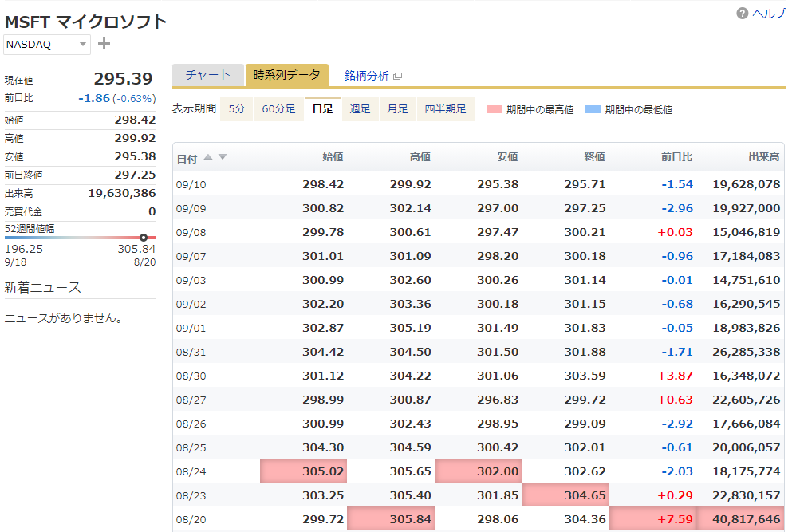This screenshot has height=532, width=792.
Task: Click the 終値 column header
Action: [594, 157]
